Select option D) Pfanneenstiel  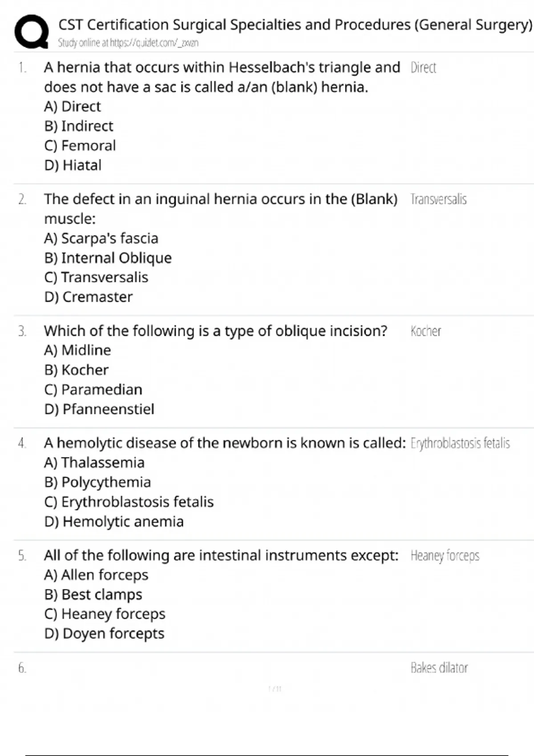click(99, 409)
